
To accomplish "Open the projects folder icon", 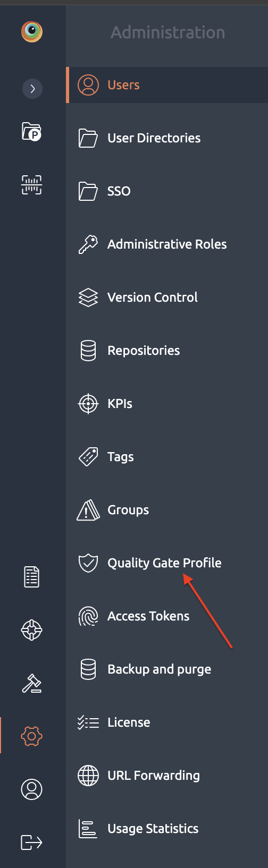I will (32, 131).
